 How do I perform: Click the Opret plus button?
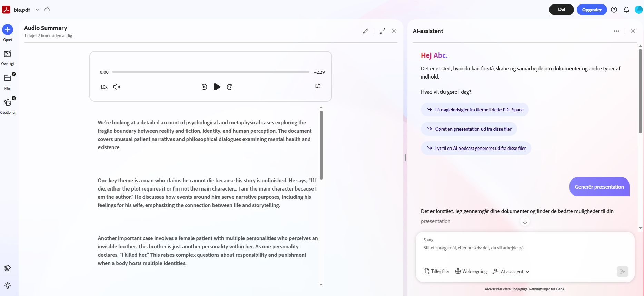pyautogui.click(x=8, y=30)
